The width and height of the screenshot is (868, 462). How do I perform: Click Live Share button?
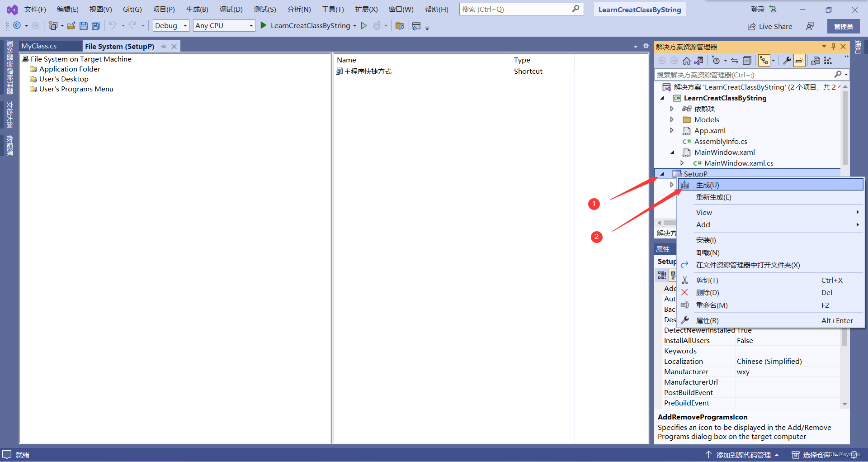[770, 26]
